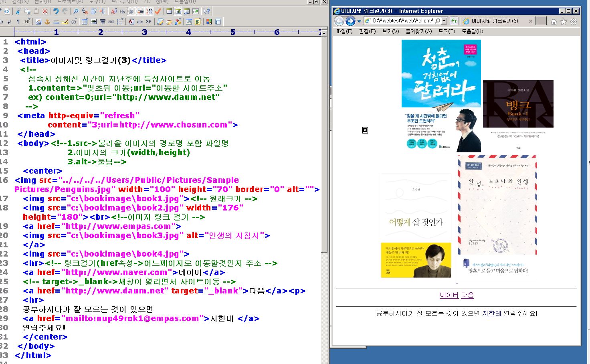Viewport: 590px width, 364px height.
Task: Go forward with the IE Forward button
Action: pos(350,21)
